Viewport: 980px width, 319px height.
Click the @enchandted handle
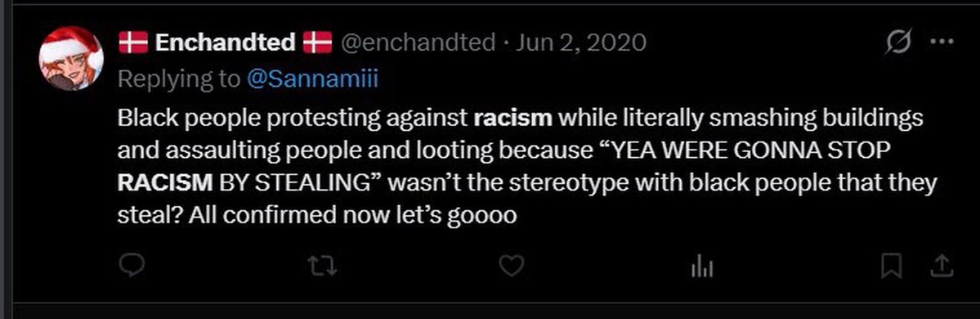[x=417, y=43]
